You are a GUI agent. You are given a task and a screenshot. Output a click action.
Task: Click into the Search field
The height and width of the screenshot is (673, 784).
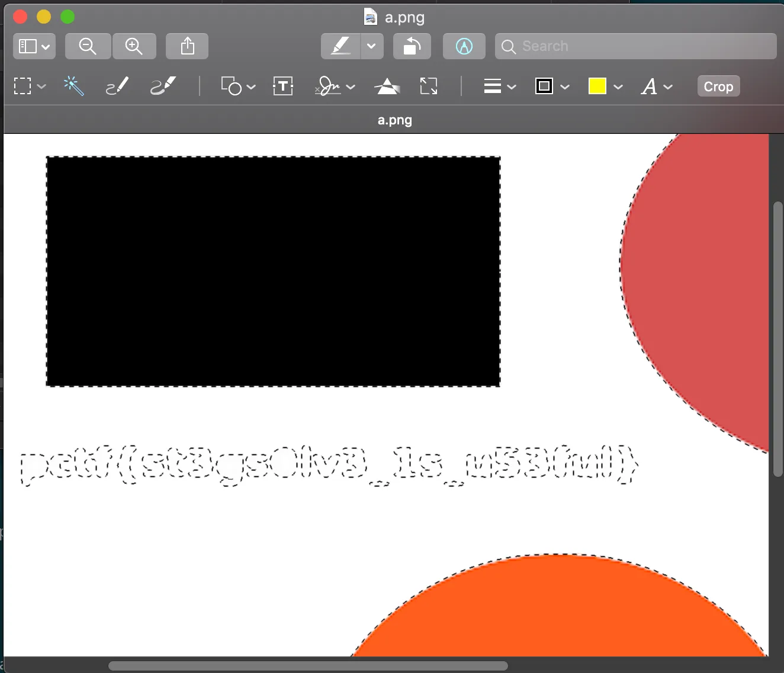635,46
